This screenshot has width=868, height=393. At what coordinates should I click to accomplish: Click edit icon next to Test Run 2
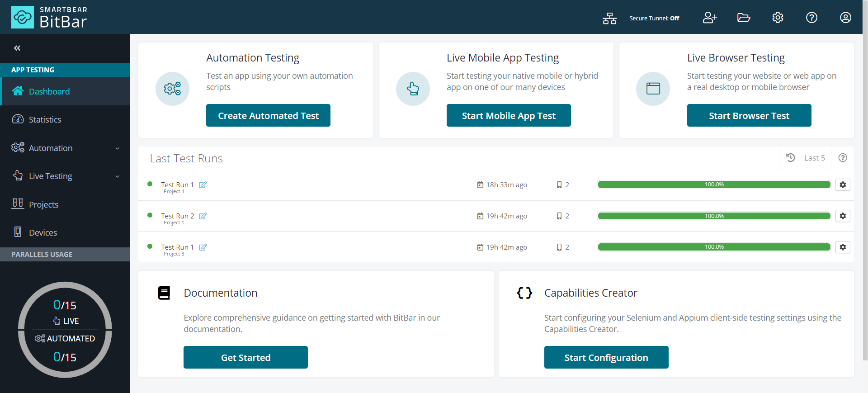point(203,216)
